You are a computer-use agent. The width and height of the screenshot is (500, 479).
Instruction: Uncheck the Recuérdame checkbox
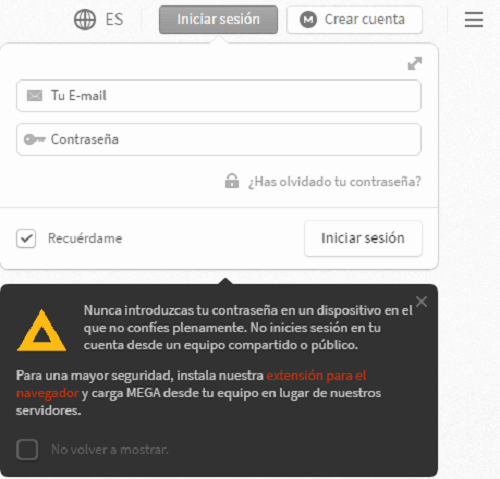click(26, 238)
